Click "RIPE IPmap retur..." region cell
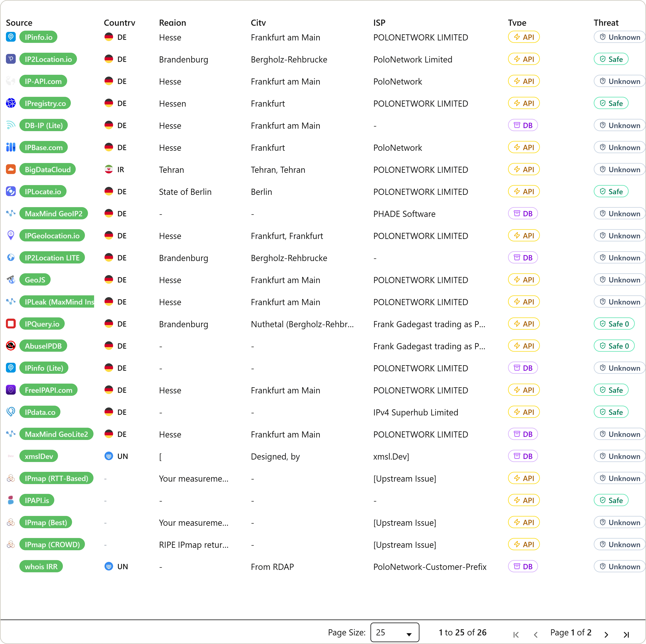 tap(194, 545)
